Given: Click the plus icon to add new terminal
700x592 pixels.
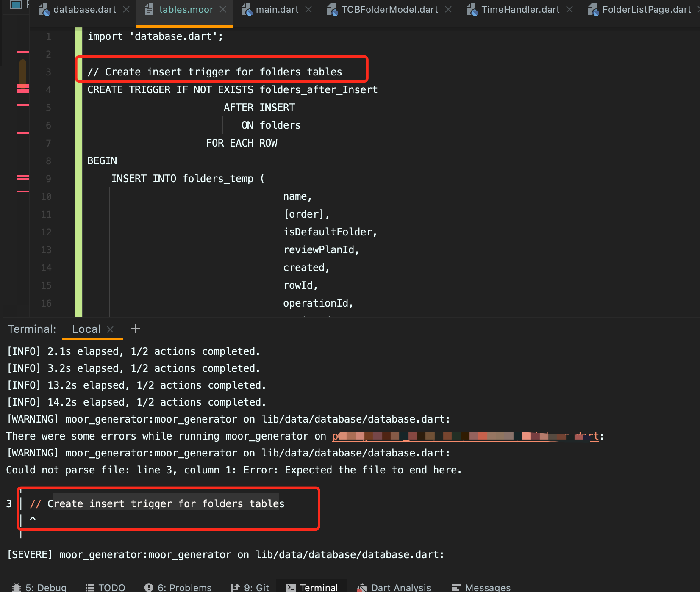Looking at the screenshot, I should coord(135,329).
